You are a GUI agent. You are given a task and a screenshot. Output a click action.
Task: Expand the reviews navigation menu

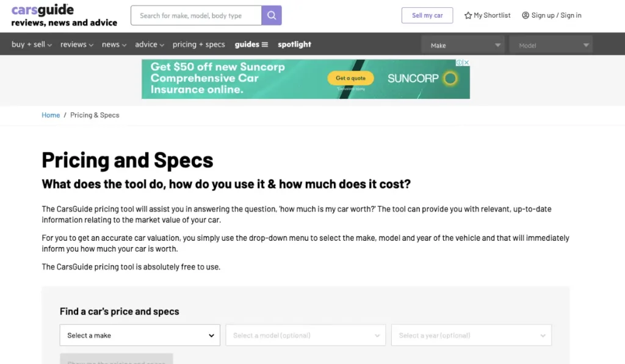tap(77, 45)
